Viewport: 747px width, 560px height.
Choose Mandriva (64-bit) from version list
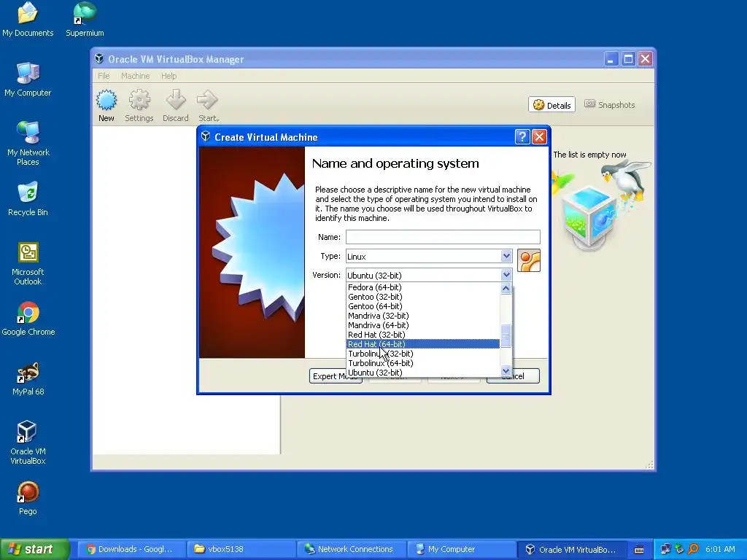(x=422, y=325)
